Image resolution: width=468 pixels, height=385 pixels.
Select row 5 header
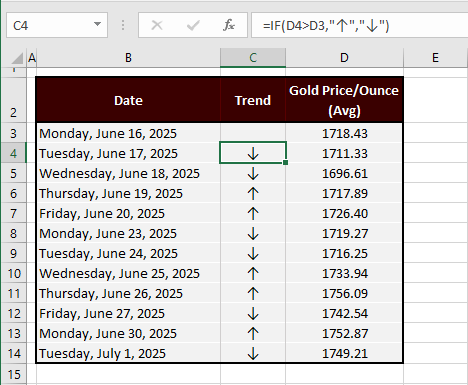tap(13, 173)
